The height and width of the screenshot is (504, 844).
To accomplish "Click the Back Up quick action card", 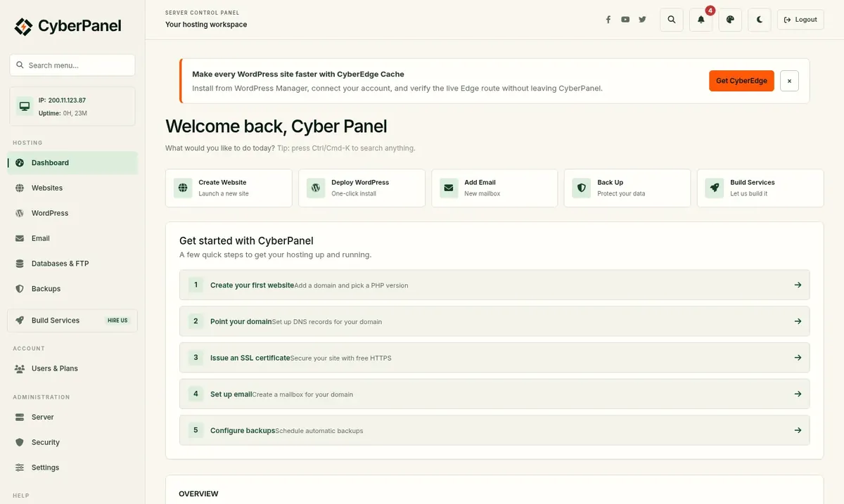I will click(x=627, y=188).
